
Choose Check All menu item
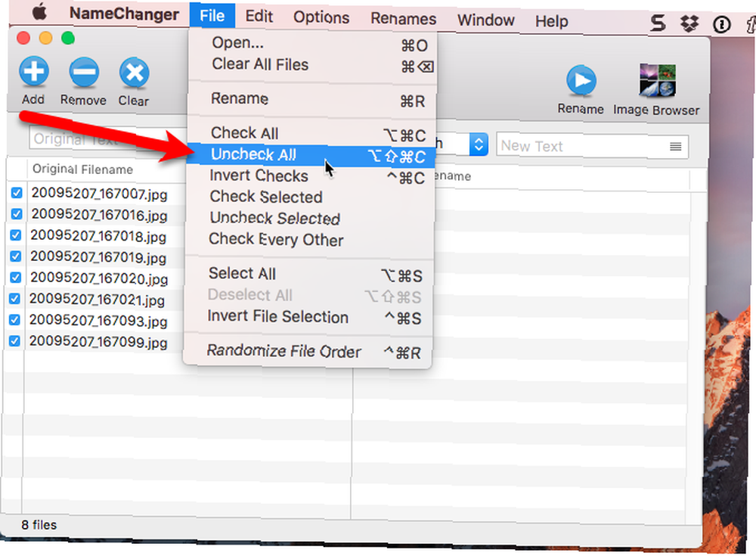pos(311,134)
